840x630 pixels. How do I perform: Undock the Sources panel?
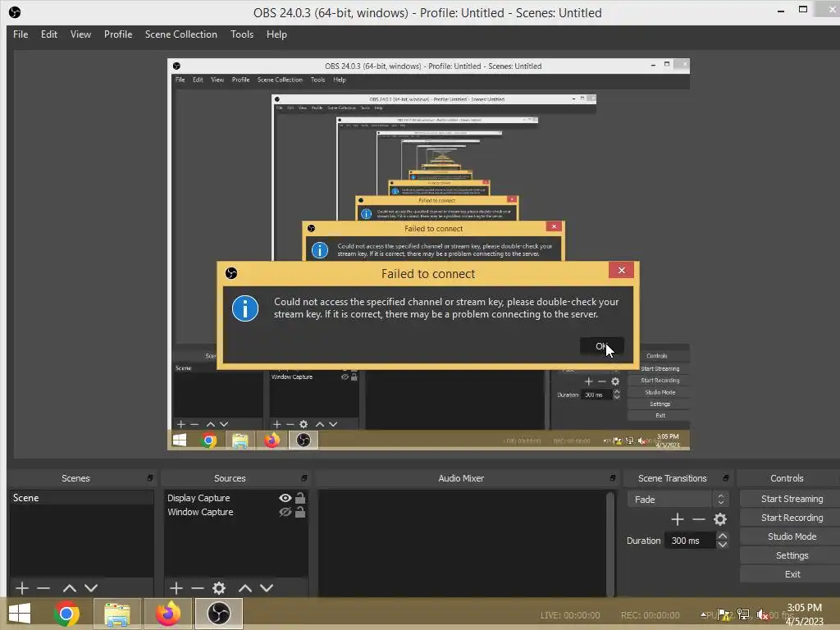coord(304,478)
